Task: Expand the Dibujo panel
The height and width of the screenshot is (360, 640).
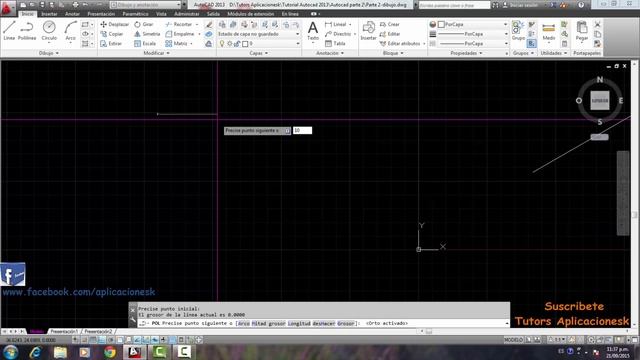Action: [49, 53]
